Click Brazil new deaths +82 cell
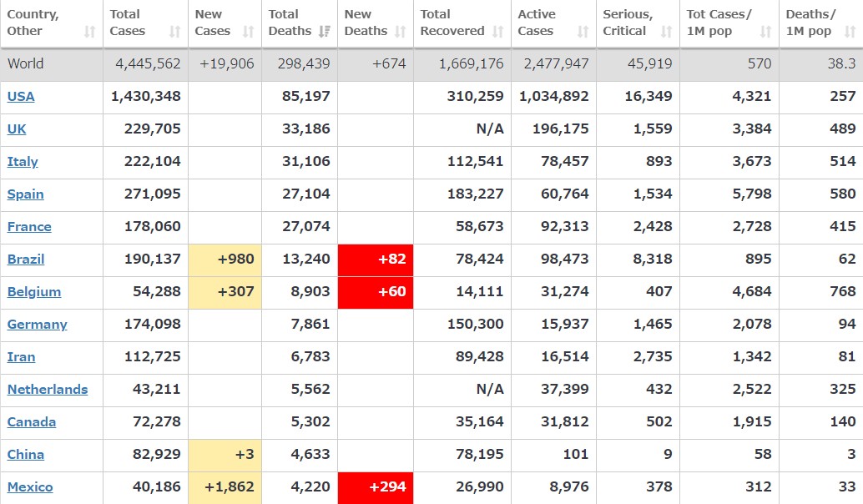Image resolution: width=863 pixels, height=504 pixels. (x=376, y=260)
